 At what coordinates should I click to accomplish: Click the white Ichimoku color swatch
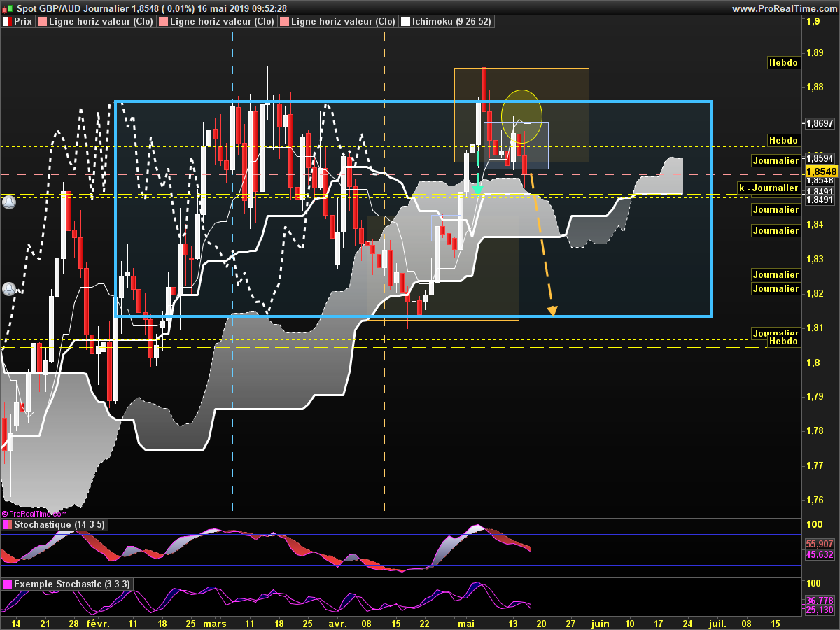pos(405,22)
